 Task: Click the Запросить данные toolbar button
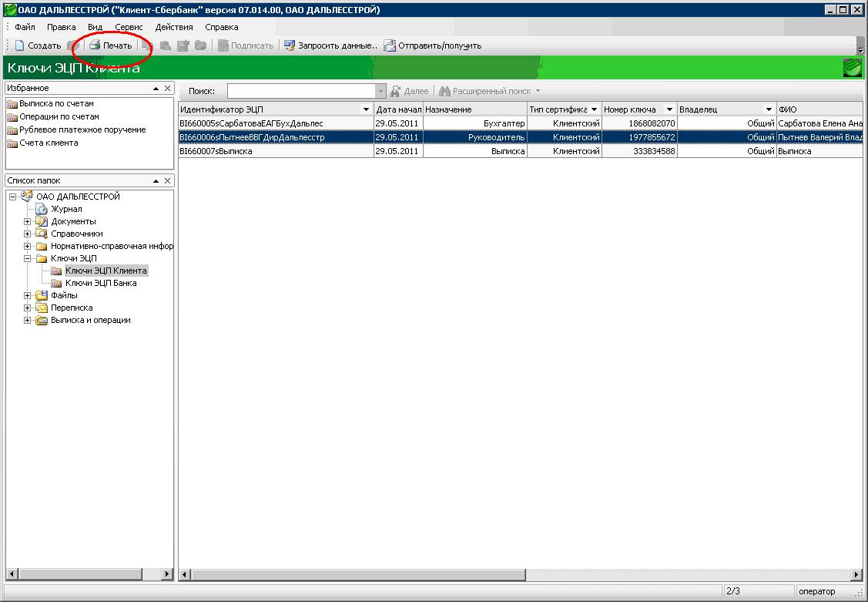[330, 45]
